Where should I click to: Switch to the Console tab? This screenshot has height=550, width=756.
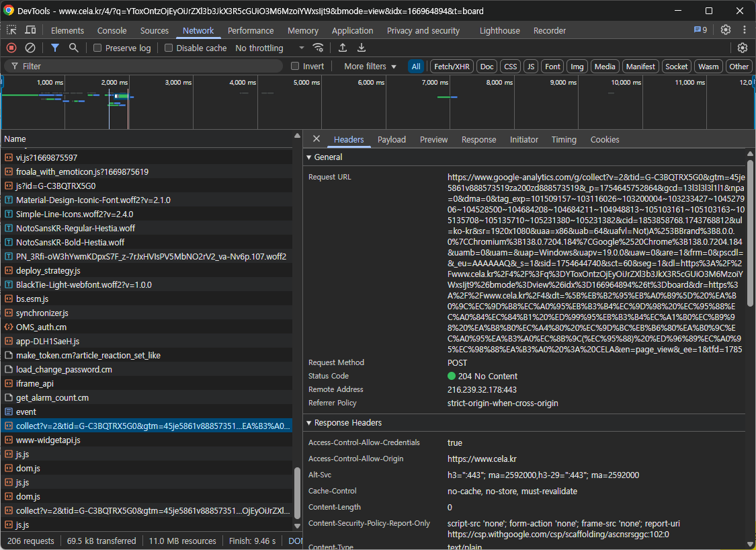coord(112,30)
